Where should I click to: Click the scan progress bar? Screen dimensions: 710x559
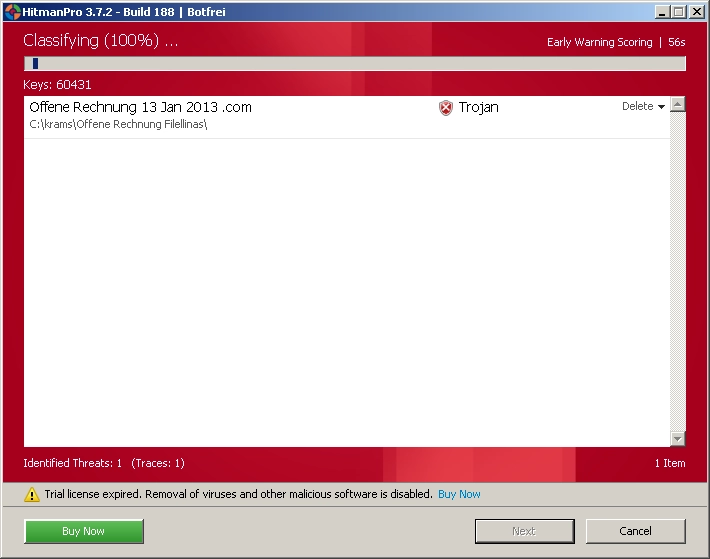(x=355, y=63)
